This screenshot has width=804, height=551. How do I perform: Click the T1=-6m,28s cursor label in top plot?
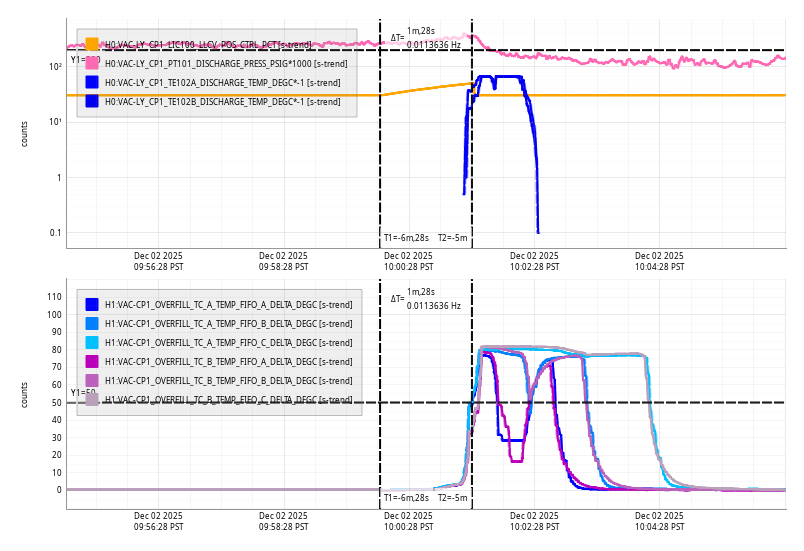click(406, 238)
